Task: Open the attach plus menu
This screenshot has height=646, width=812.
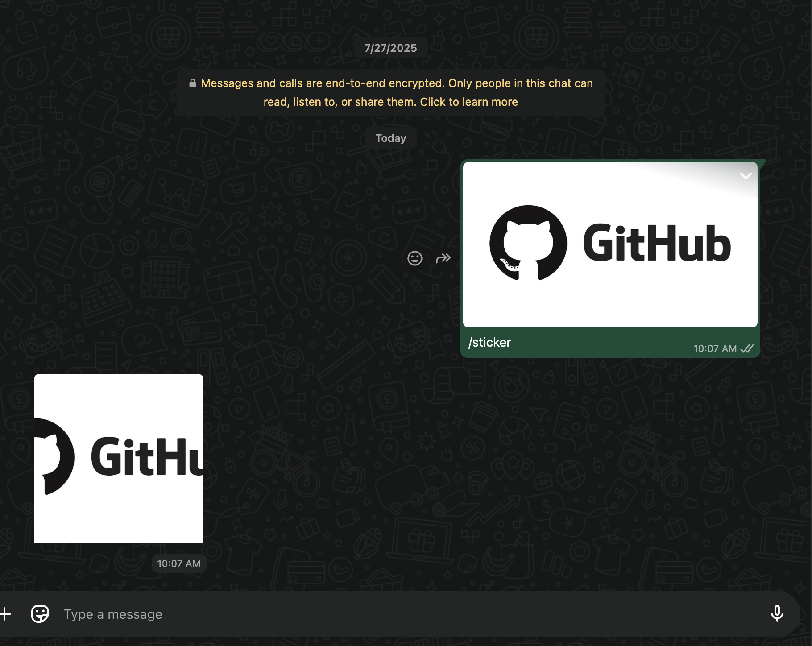Action: pos(5,614)
